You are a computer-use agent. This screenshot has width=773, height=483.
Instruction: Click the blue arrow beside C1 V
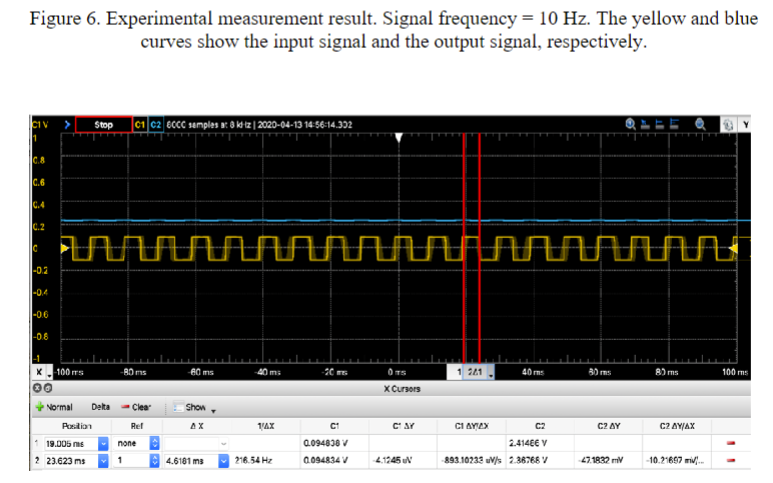tap(68, 125)
